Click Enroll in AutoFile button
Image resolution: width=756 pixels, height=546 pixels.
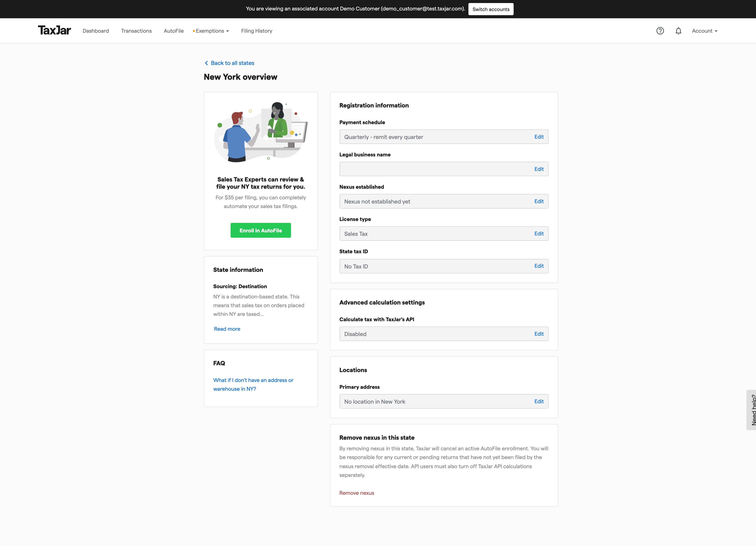tap(261, 230)
